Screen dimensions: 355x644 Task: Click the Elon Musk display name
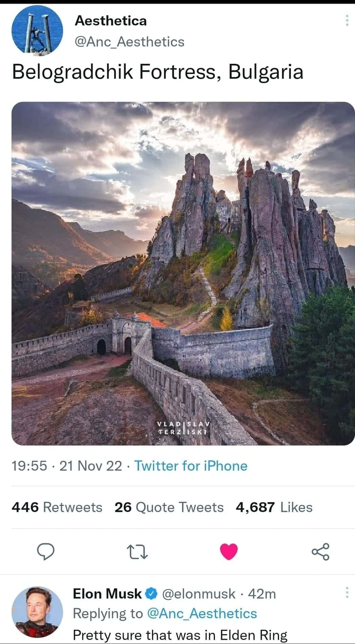coord(107,593)
